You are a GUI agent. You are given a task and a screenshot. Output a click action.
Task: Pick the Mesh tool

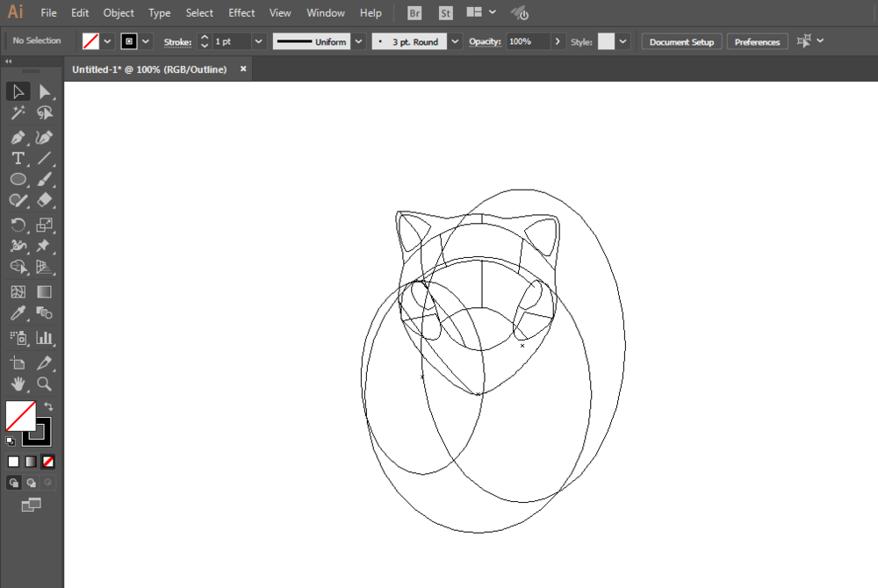click(x=18, y=292)
